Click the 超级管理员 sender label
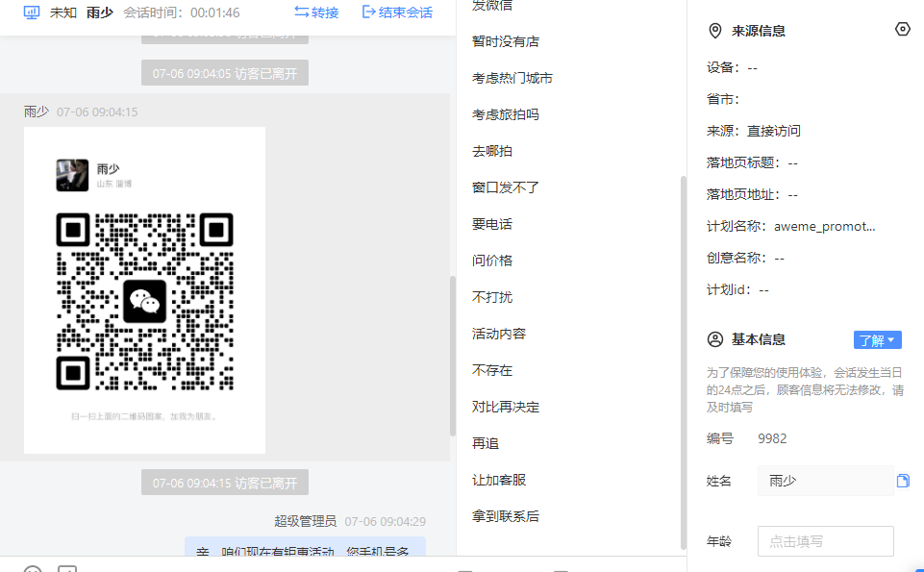924x572 pixels. point(305,521)
